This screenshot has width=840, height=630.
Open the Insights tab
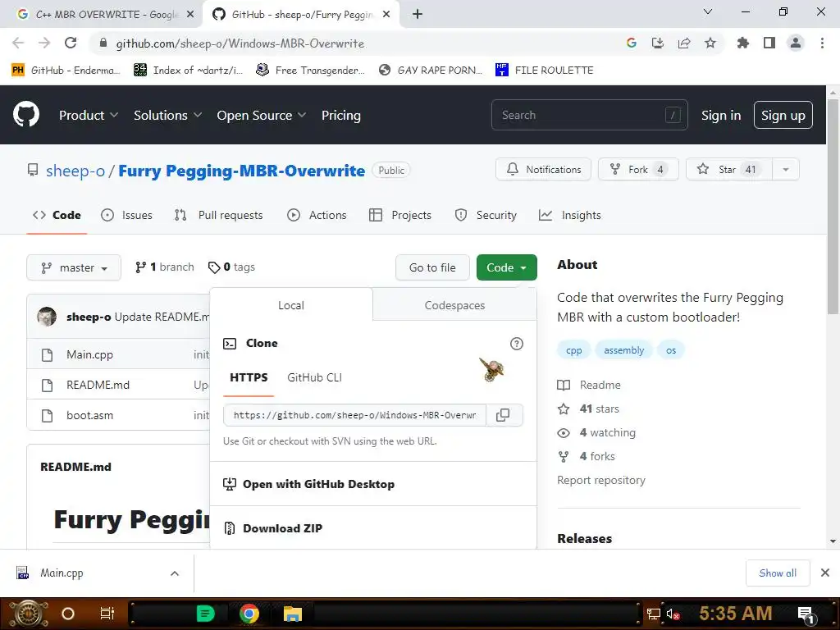[569, 216]
